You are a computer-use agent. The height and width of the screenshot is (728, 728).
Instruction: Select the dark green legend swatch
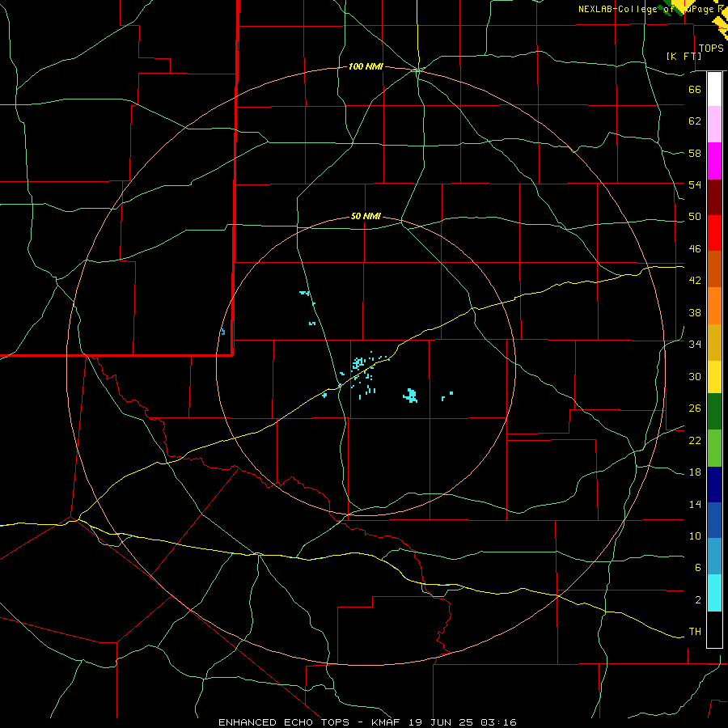pyautogui.click(x=714, y=412)
